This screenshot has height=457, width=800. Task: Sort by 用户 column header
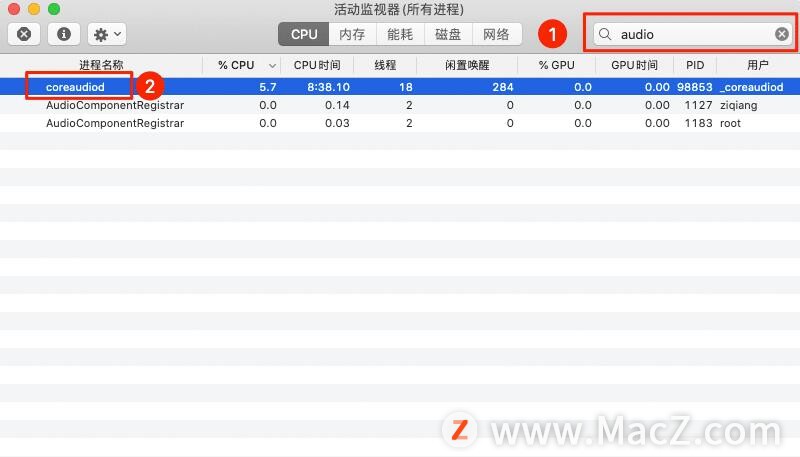point(758,65)
